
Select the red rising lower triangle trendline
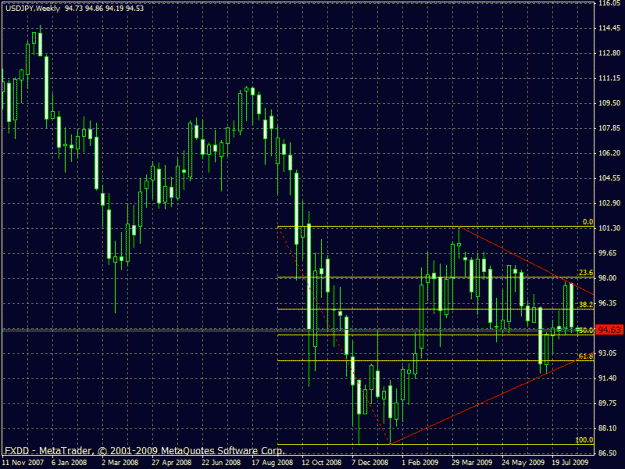[492, 399]
